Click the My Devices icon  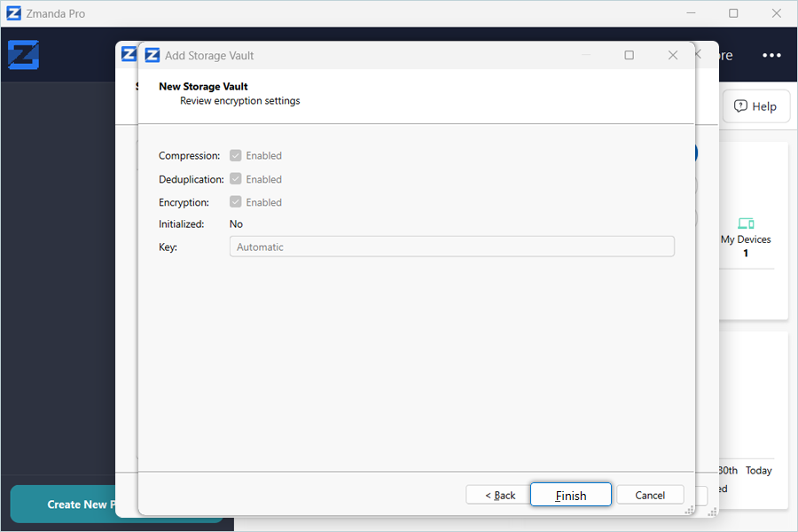pos(745,223)
